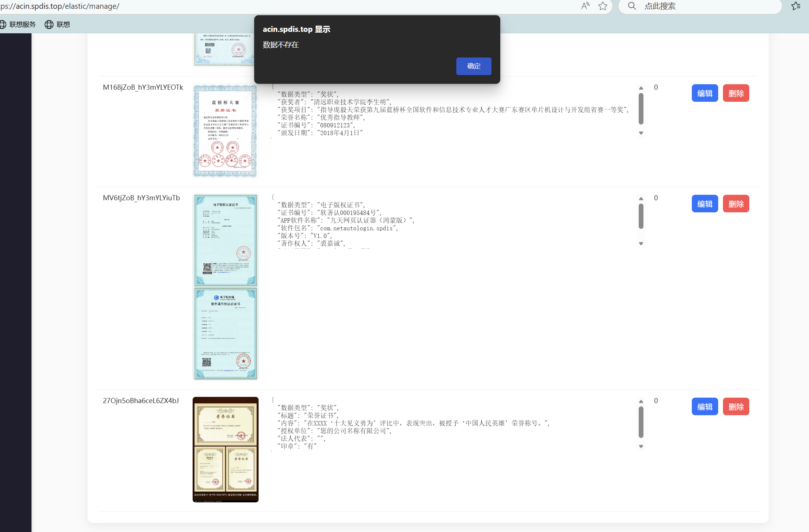
Task: Click the 联想服务 bookmark globe icon
Action: click(x=3, y=25)
